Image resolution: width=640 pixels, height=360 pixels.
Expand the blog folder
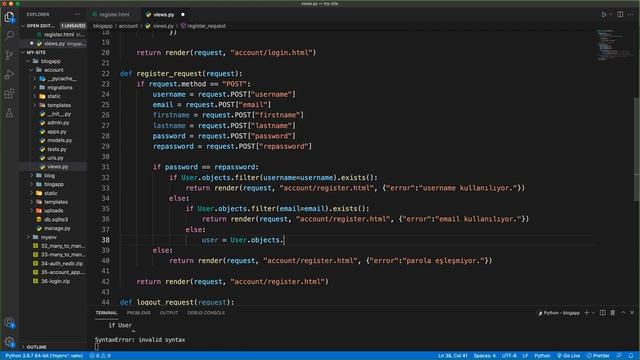(x=49, y=176)
